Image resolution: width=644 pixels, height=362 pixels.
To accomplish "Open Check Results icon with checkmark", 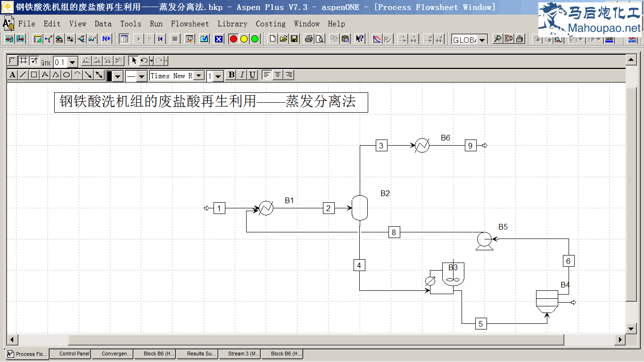I will click(x=204, y=39).
